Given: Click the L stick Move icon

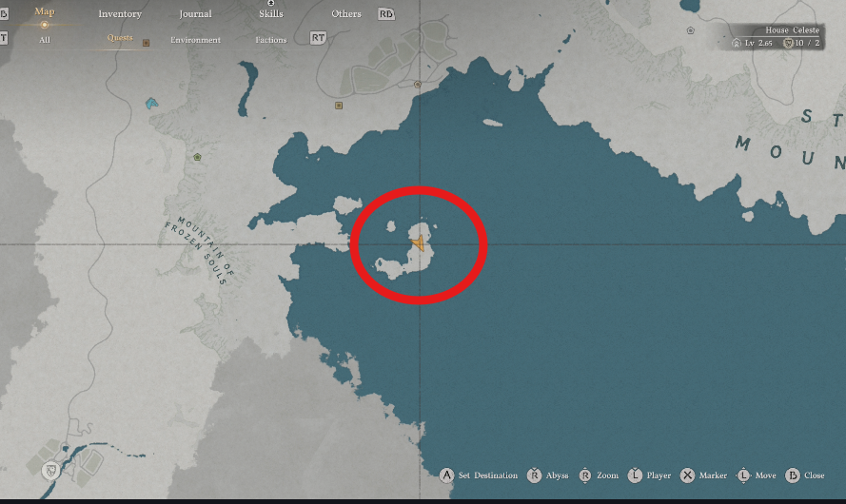Looking at the screenshot, I should (743, 475).
